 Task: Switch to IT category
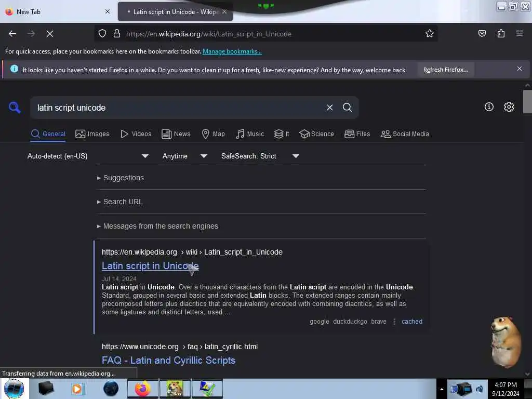[x=282, y=134]
